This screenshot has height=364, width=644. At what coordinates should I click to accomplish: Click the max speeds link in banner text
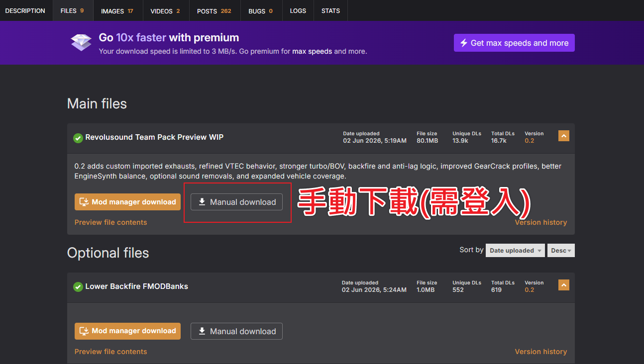pyautogui.click(x=312, y=51)
